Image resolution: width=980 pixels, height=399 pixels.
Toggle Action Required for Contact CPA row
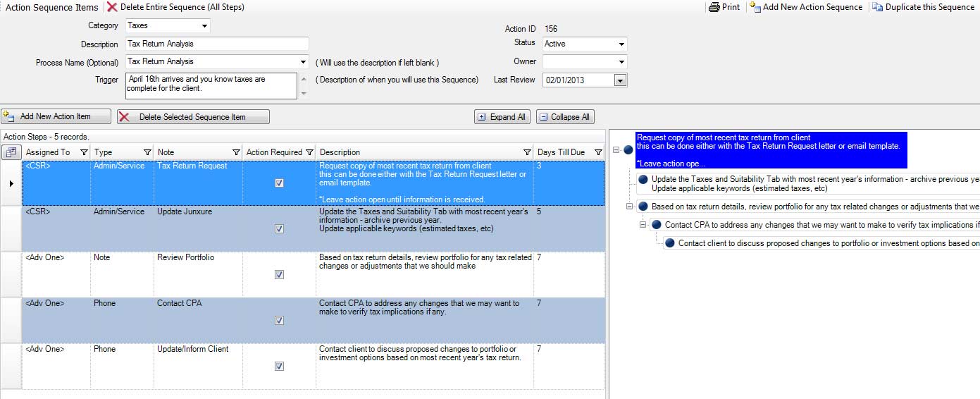[279, 320]
